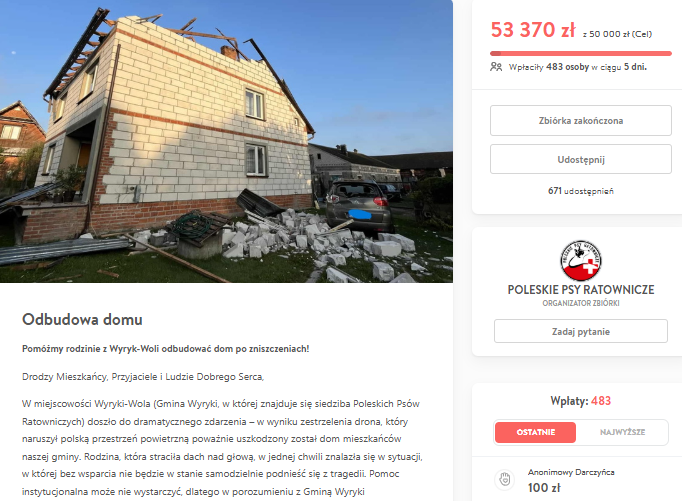Click the Odbudowa domu heading
Screen dimensions: 682x501
(x=82, y=320)
